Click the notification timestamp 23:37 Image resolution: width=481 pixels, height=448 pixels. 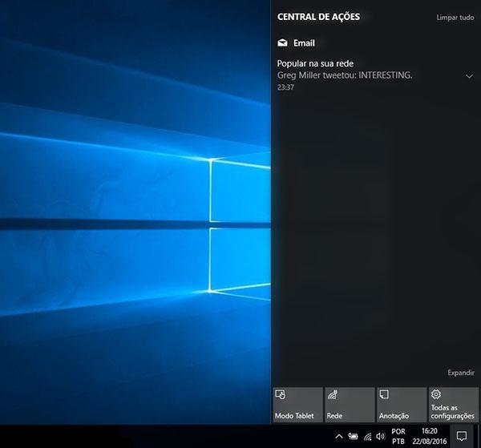tap(285, 87)
